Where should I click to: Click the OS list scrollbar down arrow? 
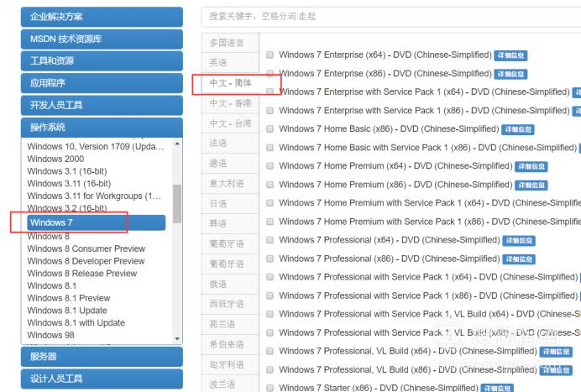click(x=177, y=338)
